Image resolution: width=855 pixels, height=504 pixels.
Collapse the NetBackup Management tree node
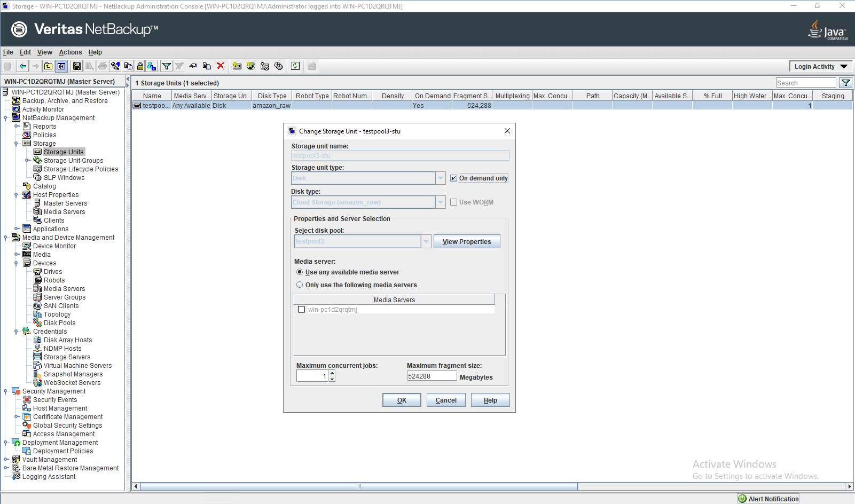(5, 118)
